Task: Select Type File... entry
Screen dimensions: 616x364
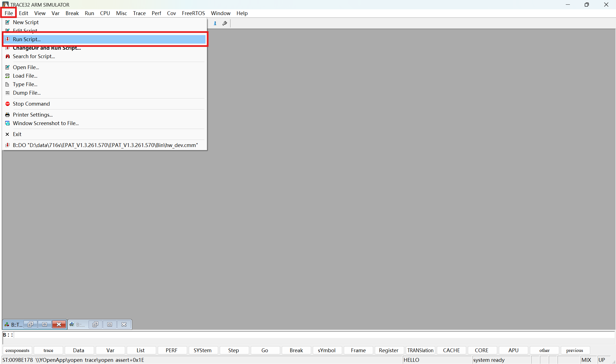Action: coord(105,84)
